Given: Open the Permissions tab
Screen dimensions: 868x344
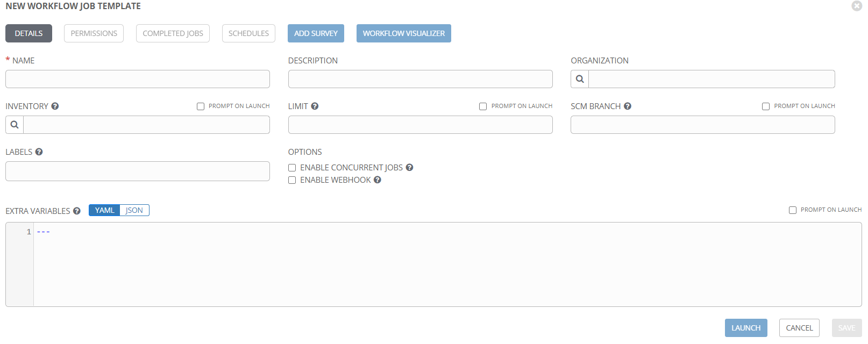Looking at the screenshot, I should click(x=94, y=33).
